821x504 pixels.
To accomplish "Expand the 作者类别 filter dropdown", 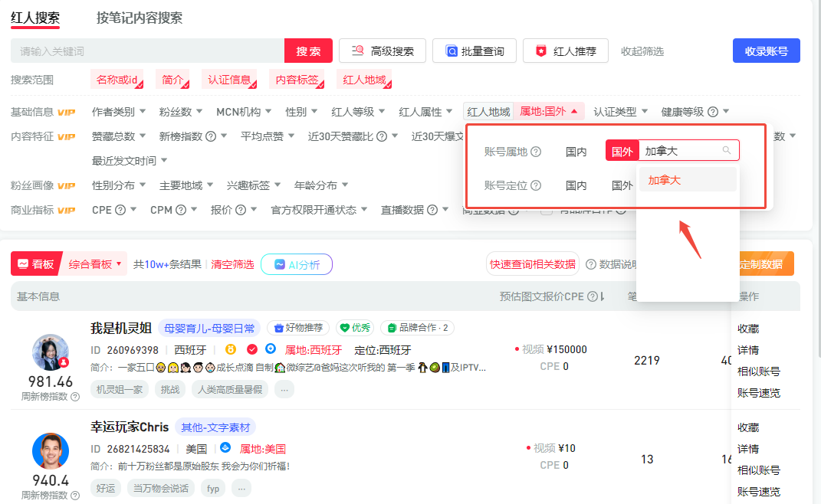I will pos(118,112).
